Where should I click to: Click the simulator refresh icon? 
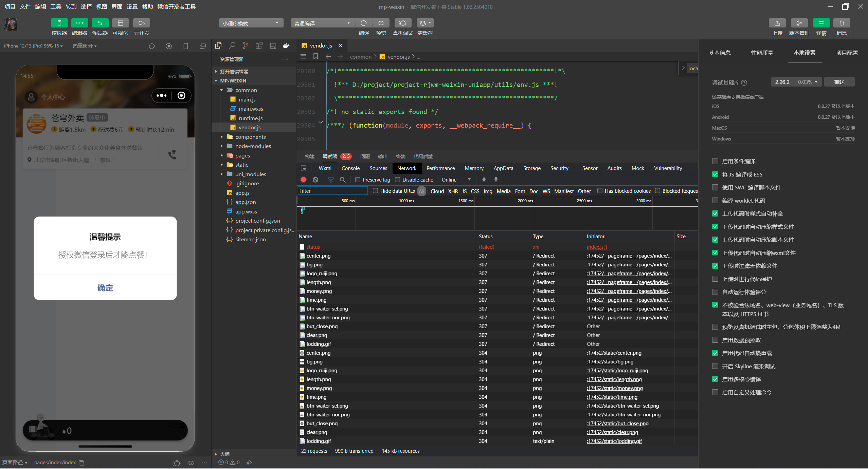[x=152, y=46]
